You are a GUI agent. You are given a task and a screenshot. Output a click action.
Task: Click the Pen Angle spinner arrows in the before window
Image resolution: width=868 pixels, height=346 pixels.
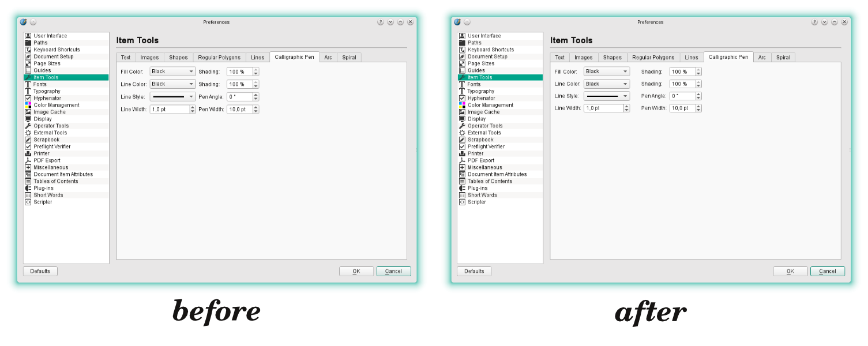pos(256,97)
